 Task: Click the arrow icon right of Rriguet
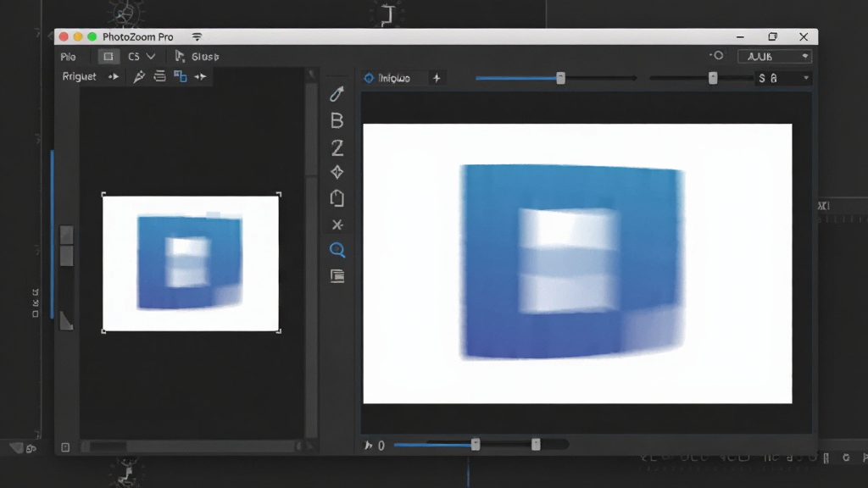114,77
